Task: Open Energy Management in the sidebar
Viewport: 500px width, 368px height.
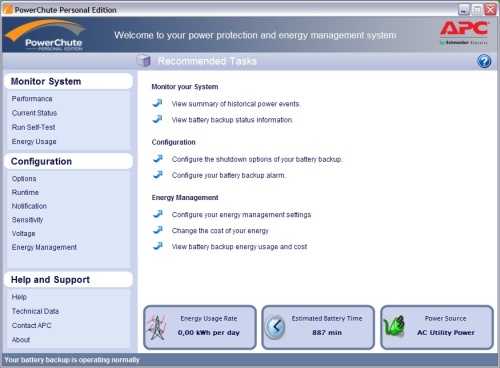Action: click(x=44, y=247)
